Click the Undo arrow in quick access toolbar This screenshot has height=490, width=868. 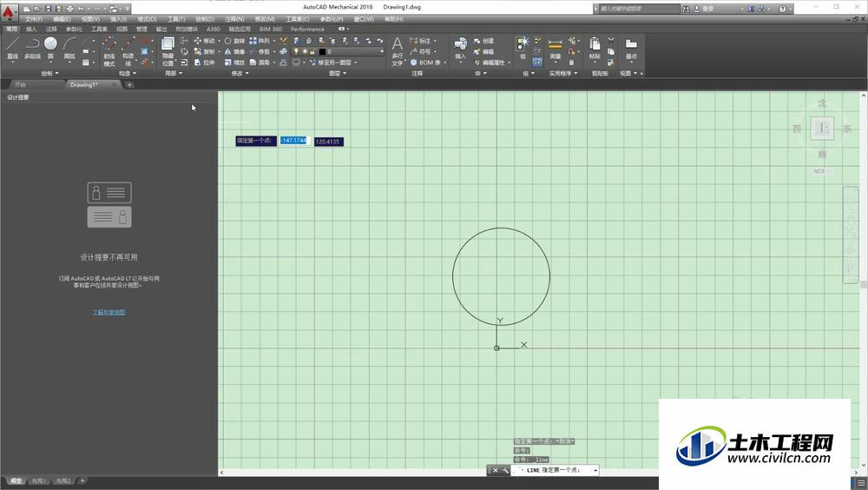81,9
